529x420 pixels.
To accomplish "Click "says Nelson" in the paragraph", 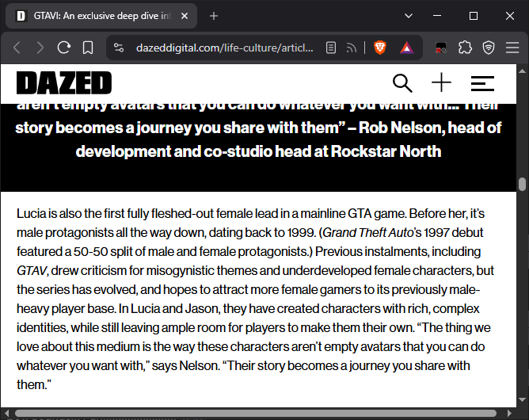I will pyautogui.click(x=185, y=365).
